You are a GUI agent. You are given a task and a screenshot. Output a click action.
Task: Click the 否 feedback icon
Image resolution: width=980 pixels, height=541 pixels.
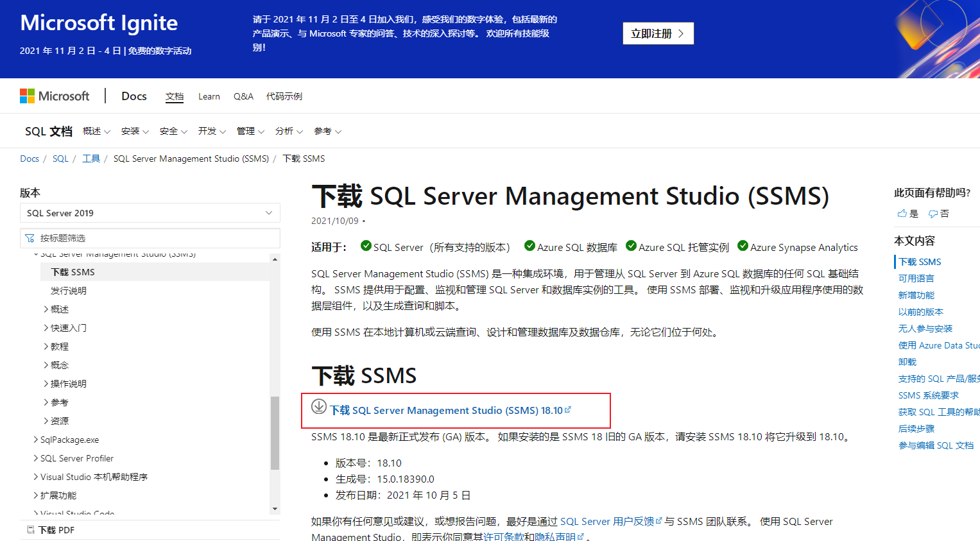click(x=933, y=214)
